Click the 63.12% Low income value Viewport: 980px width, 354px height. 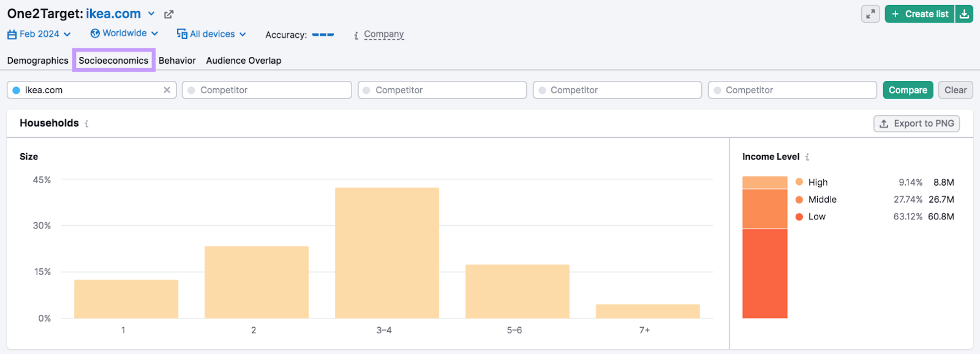point(908,216)
